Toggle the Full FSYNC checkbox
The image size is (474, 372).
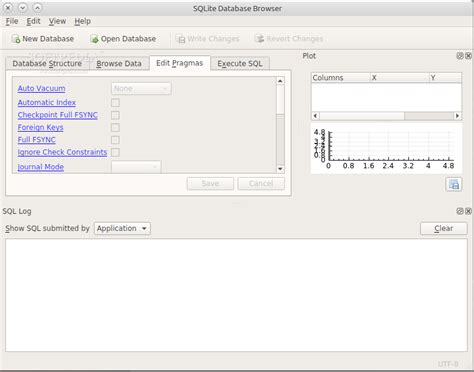point(115,140)
